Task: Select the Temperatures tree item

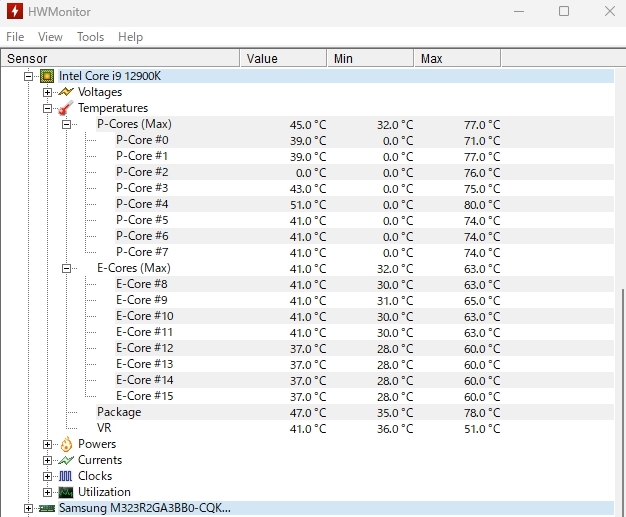Action: (x=113, y=108)
